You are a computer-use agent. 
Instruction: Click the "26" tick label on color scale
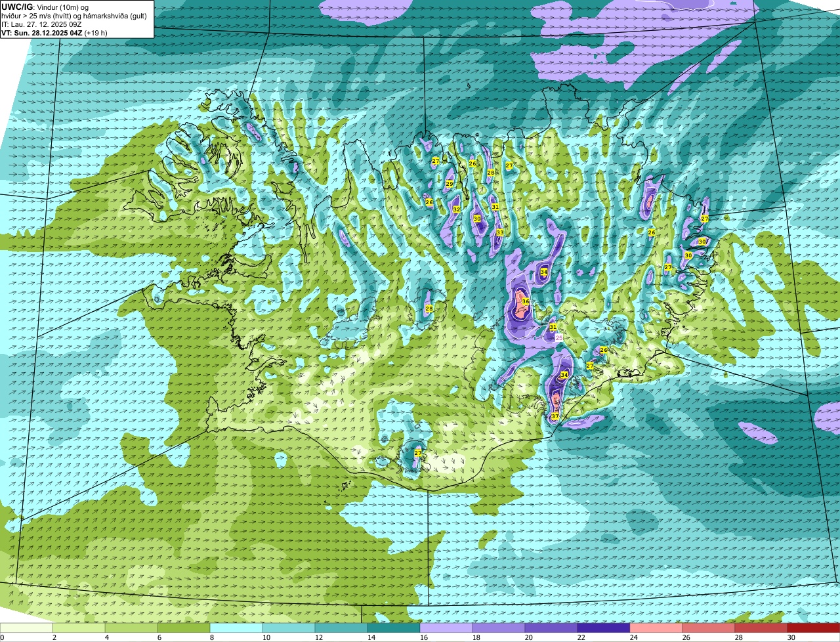pyautogui.click(x=686, y=637)
